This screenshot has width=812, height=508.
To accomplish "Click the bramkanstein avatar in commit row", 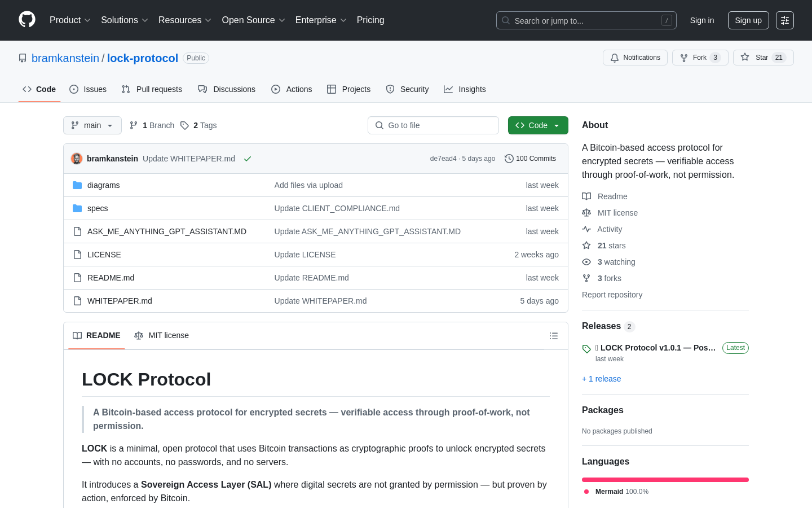I will [77, 159].
